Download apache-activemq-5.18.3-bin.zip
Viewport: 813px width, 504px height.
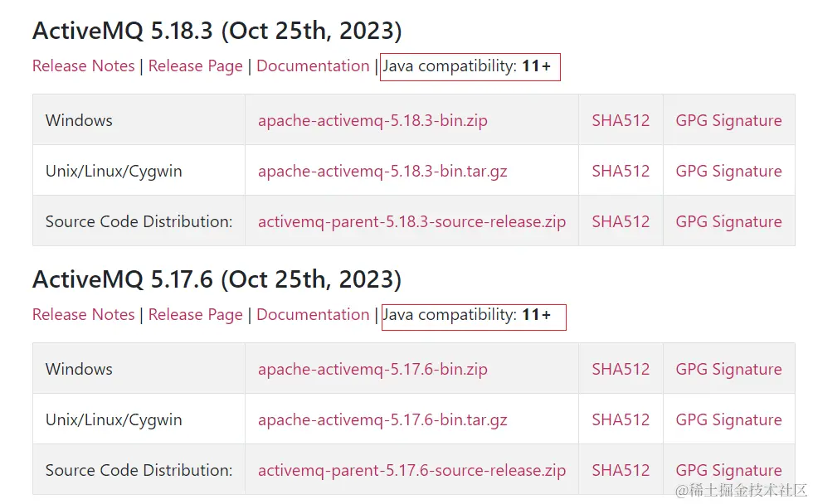pyautogui.click(x=372, y=120)
